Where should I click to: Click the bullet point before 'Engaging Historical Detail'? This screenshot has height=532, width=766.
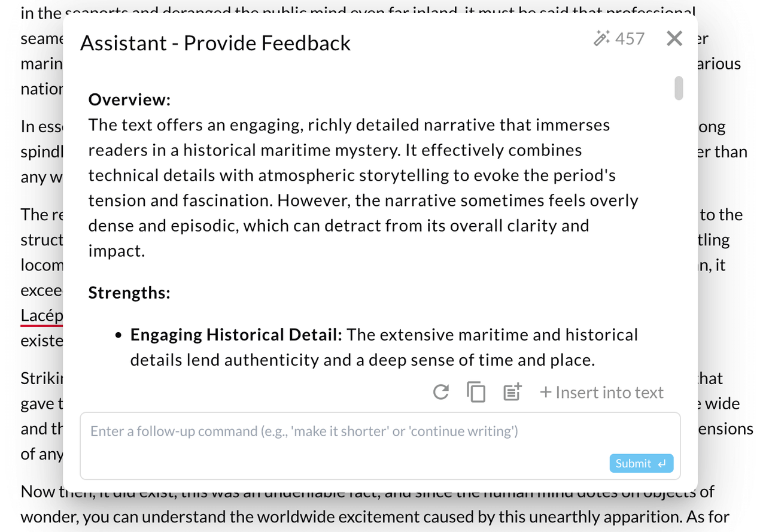tap(120, 335)
